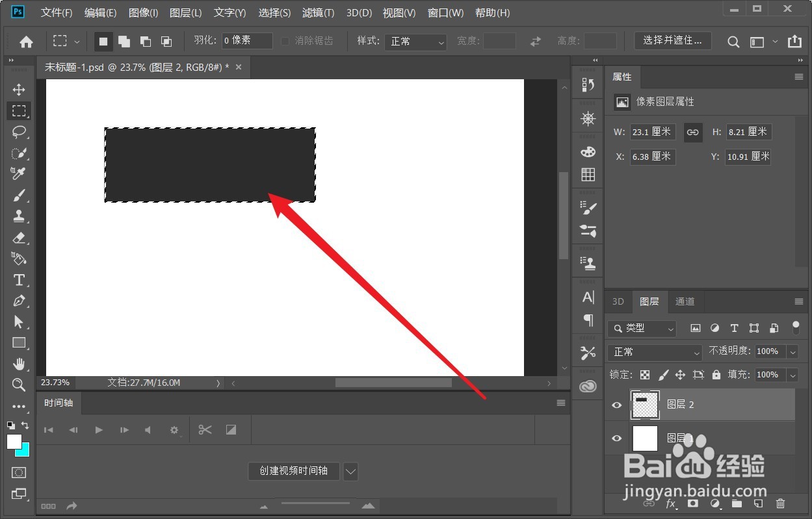Open the 滤镜(T) menu
Screen dimensions: 812x519
coord(319,12)
